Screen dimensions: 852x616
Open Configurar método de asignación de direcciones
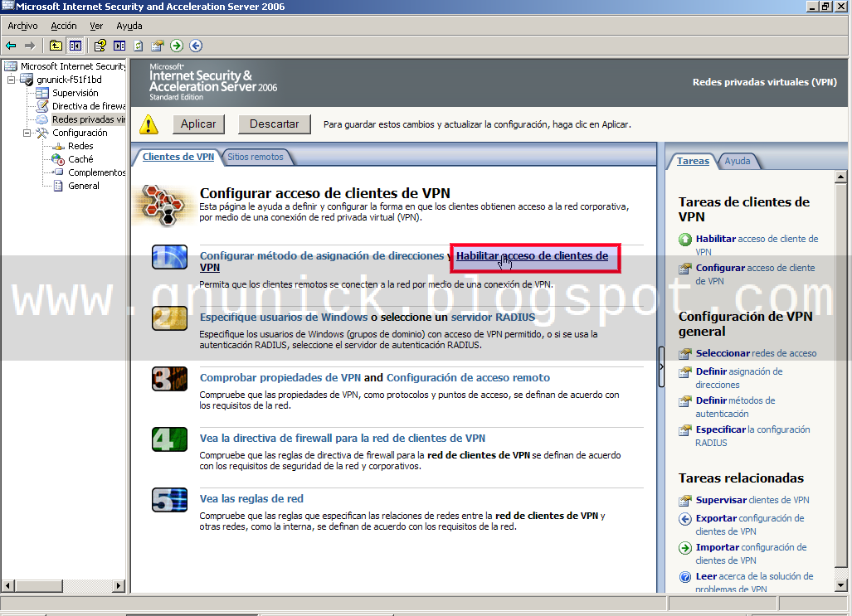(322, 256)
